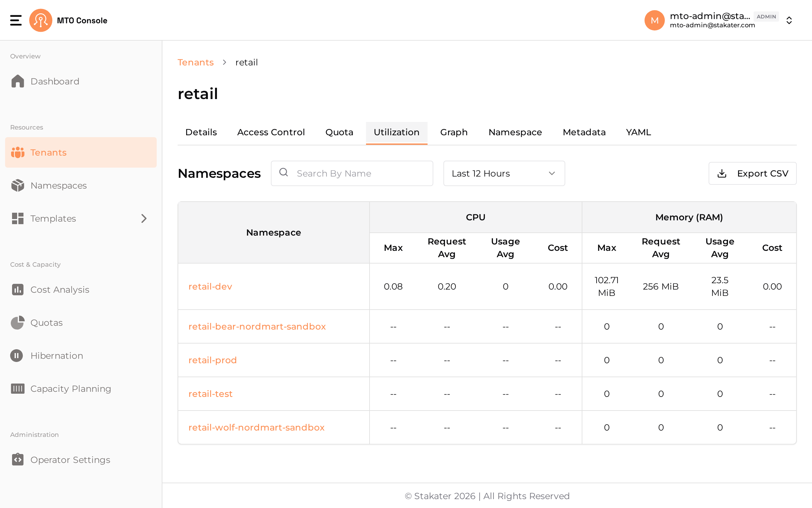Switch to the Details tab
Viewport: 812px width, 508px height.
tap(201, 132)
